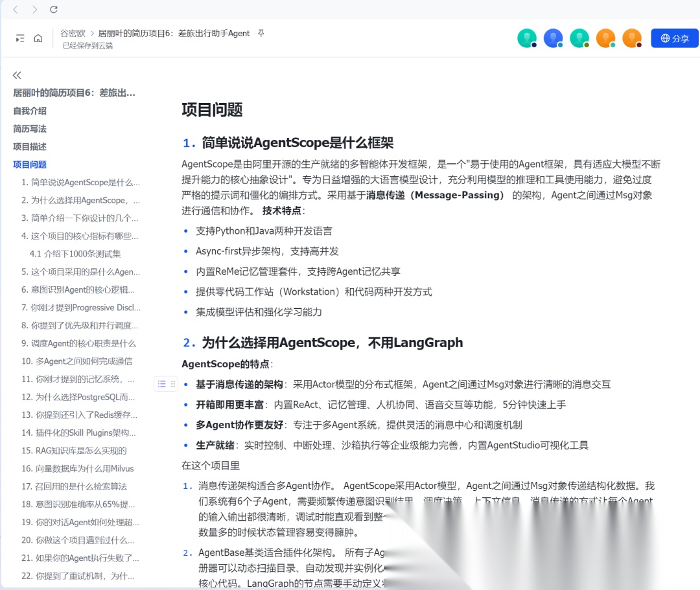Click bold text 多Agent协作更友好
Viewport: 700px width, 590px height.
240,425
